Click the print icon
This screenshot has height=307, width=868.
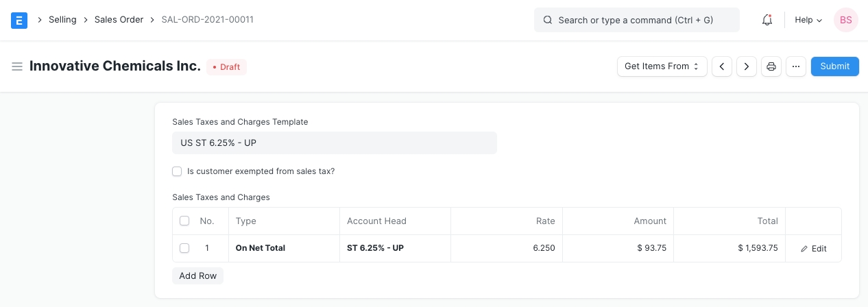771,66
